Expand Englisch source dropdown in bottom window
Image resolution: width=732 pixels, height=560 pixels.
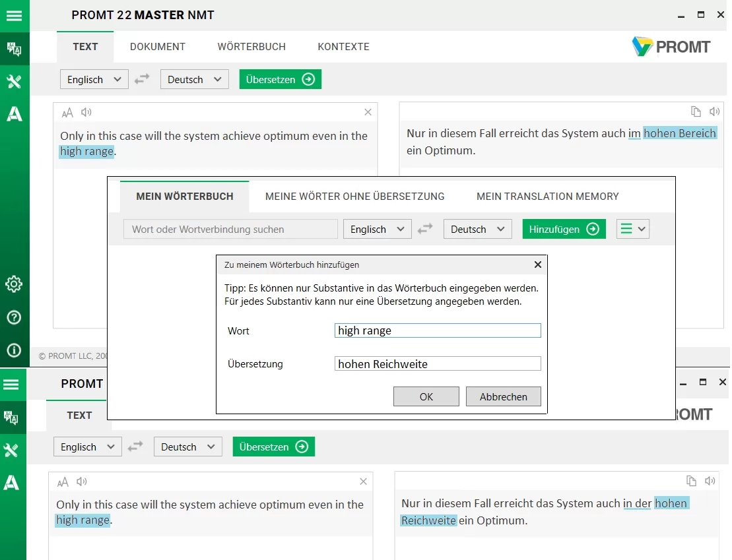[x=88, y=447]
